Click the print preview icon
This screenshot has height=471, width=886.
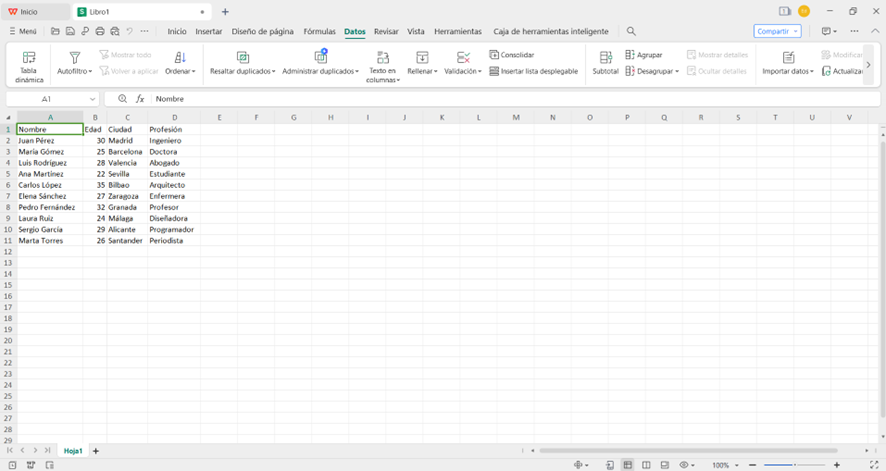tap(115, 31)
